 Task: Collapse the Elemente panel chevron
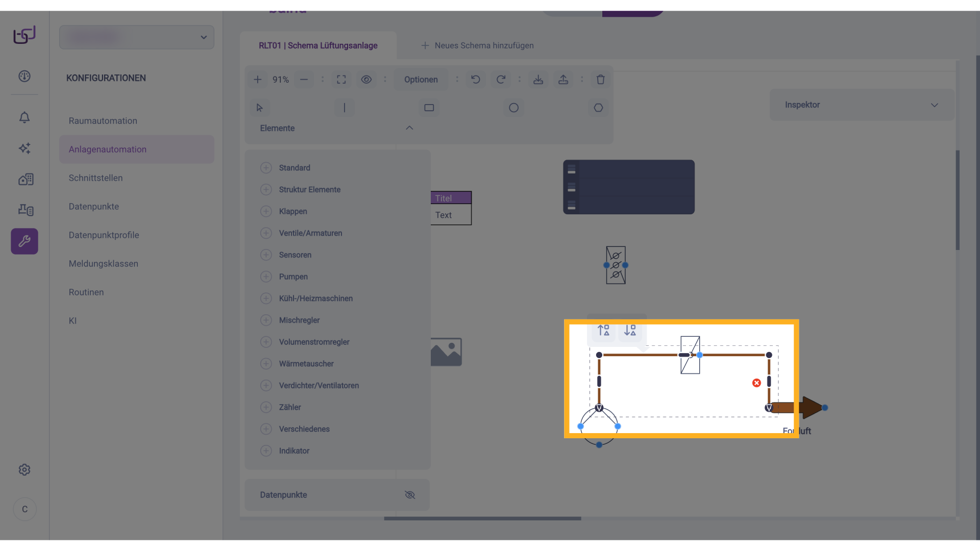click(409, 128)
